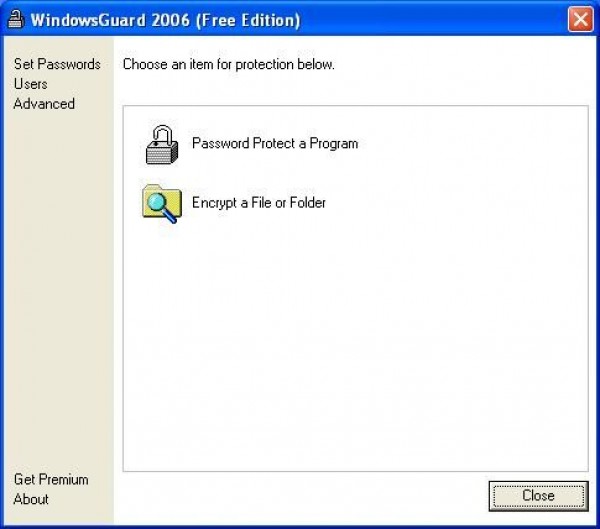This screenshot has height=529, width=600.
Task: Open the Set Passwords section
Action: click(57, 64)
